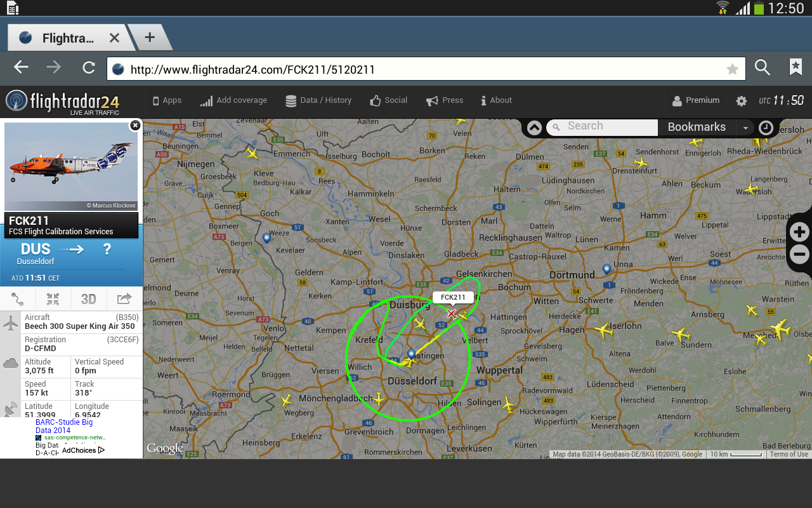Click the flightradar24 logo
Viewport: 812px width, 508px height.
point(63,102)
